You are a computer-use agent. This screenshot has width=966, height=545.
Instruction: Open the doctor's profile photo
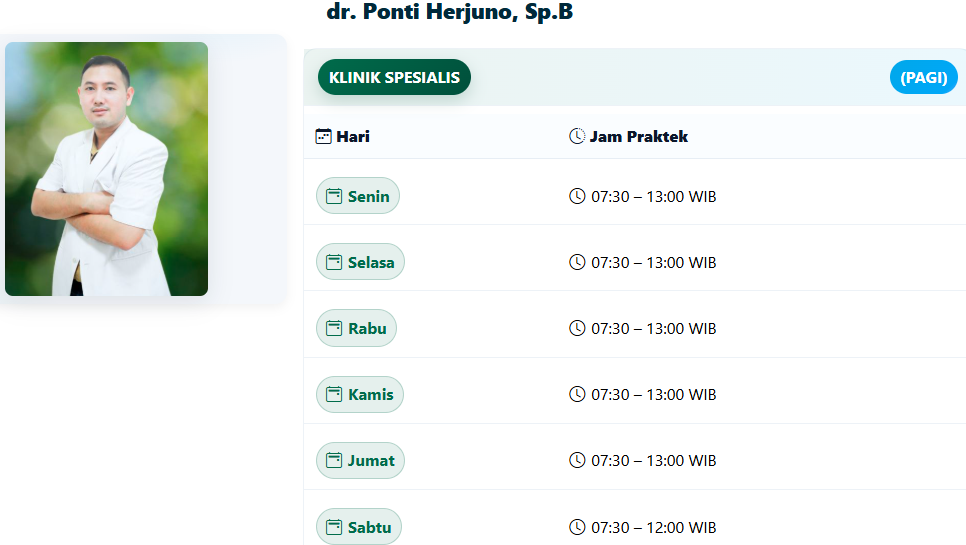[106, 169]
